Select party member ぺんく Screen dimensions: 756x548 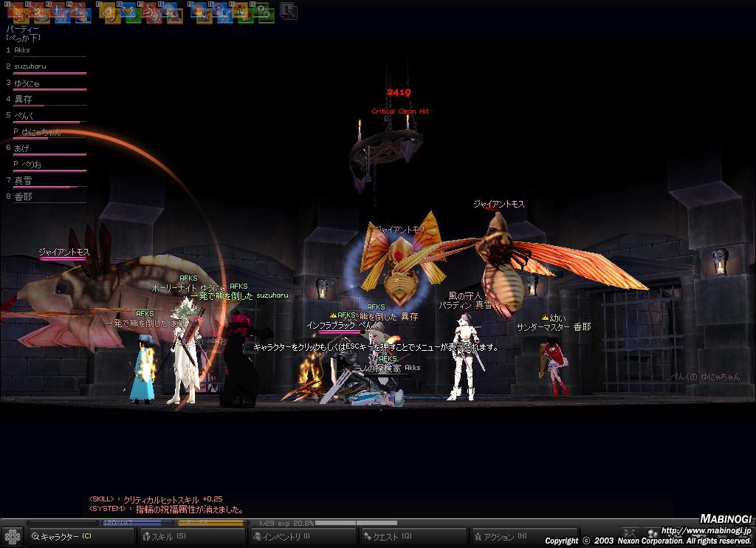coord(47,116)
